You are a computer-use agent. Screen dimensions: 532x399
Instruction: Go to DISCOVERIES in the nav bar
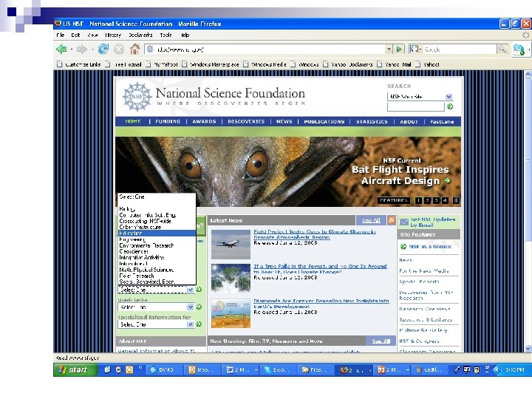click(246, 121)
